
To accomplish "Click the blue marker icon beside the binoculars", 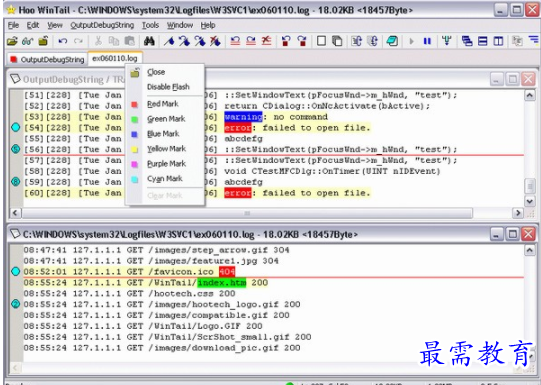I will [169, 41].
